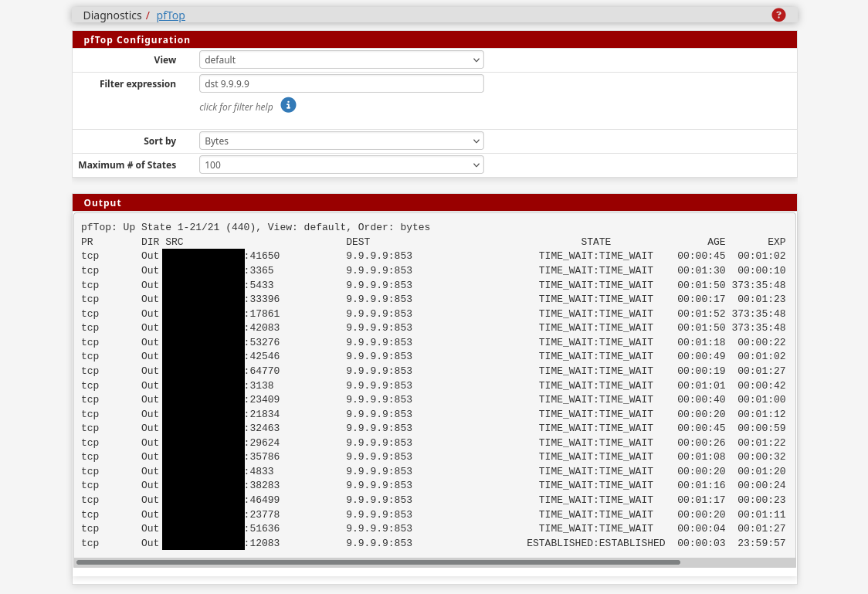Open the red help question mark icon
868x594 pixels.
point(778,15)
